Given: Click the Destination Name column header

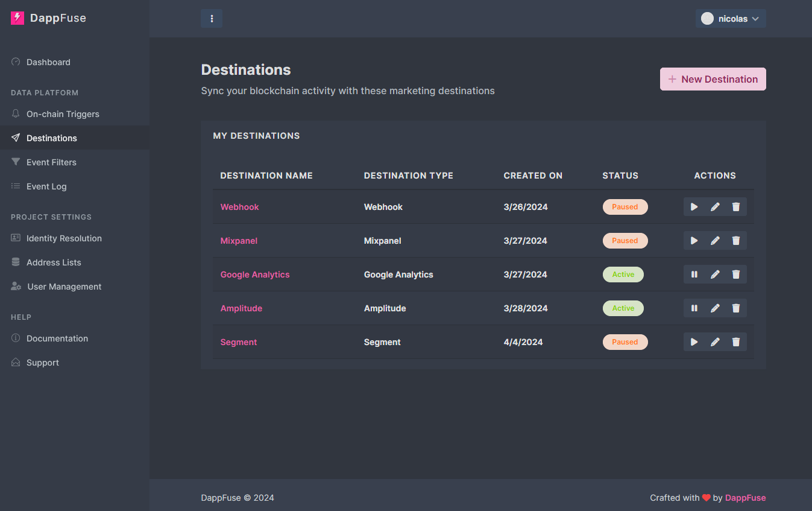Looking at the screenshot, I should 266,176.
